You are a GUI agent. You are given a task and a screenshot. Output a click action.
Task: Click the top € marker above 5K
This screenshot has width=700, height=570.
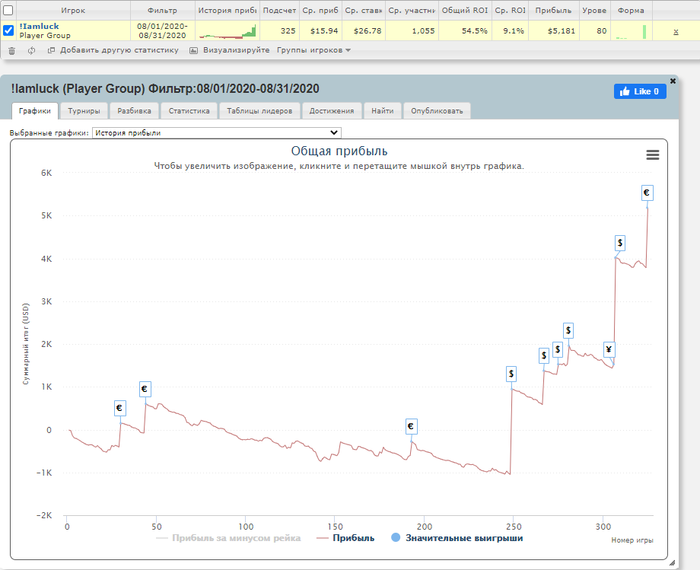(x=647, y=193)
